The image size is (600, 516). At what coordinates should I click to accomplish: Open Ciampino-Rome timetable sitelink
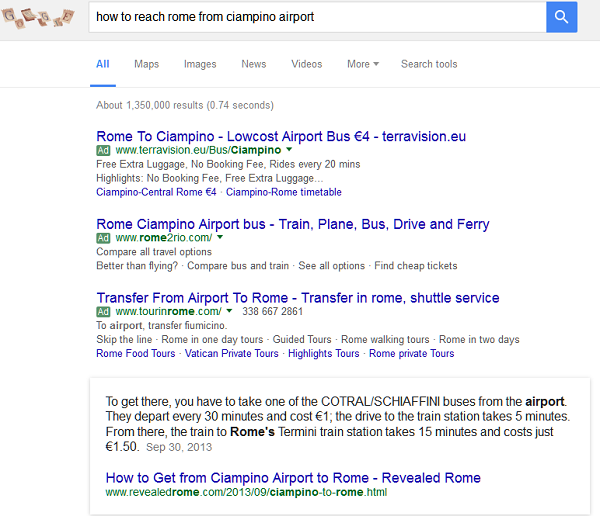click(x=284, y=192)
